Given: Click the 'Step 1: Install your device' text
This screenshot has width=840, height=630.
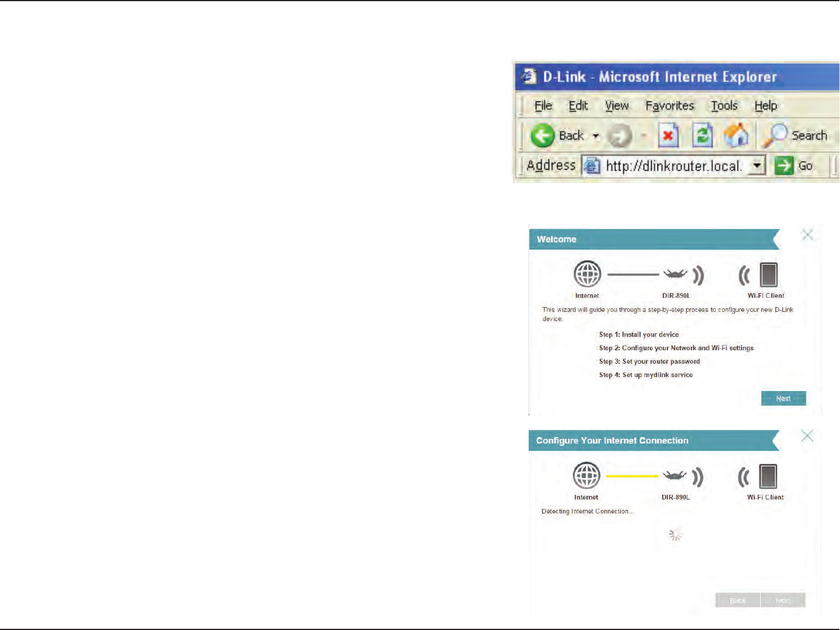Looking at the screenshot, I should point(639,335).
